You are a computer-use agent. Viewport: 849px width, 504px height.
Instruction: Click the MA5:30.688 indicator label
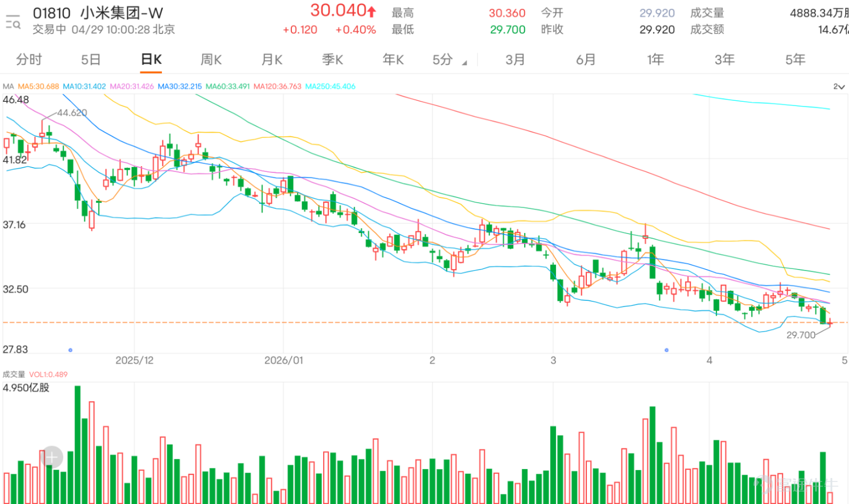(x=38, y=86)
